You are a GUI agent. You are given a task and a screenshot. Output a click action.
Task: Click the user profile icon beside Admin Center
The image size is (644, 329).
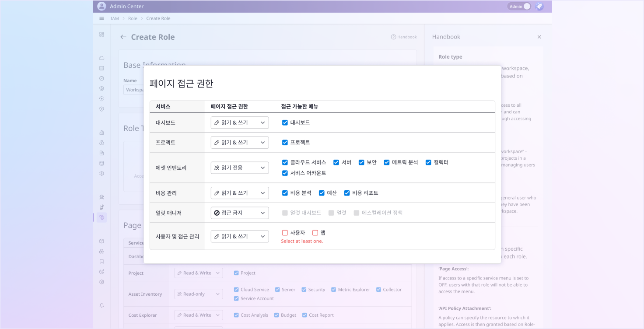point(101,6)
